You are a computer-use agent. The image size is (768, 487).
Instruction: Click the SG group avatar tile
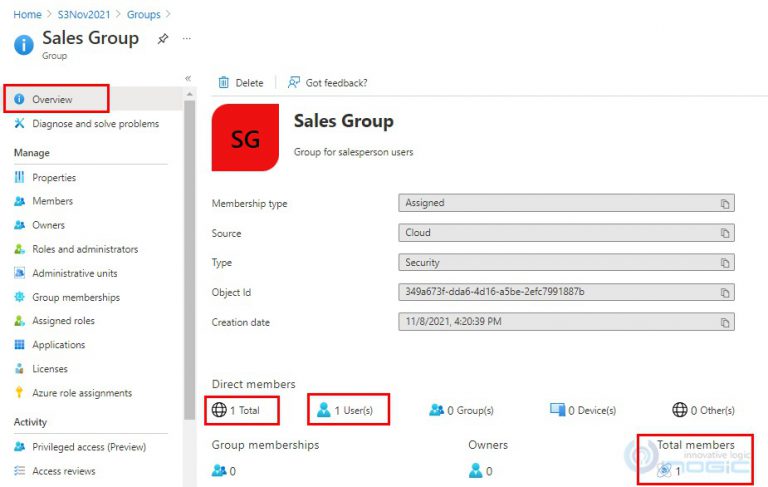(x=245, y=139)
